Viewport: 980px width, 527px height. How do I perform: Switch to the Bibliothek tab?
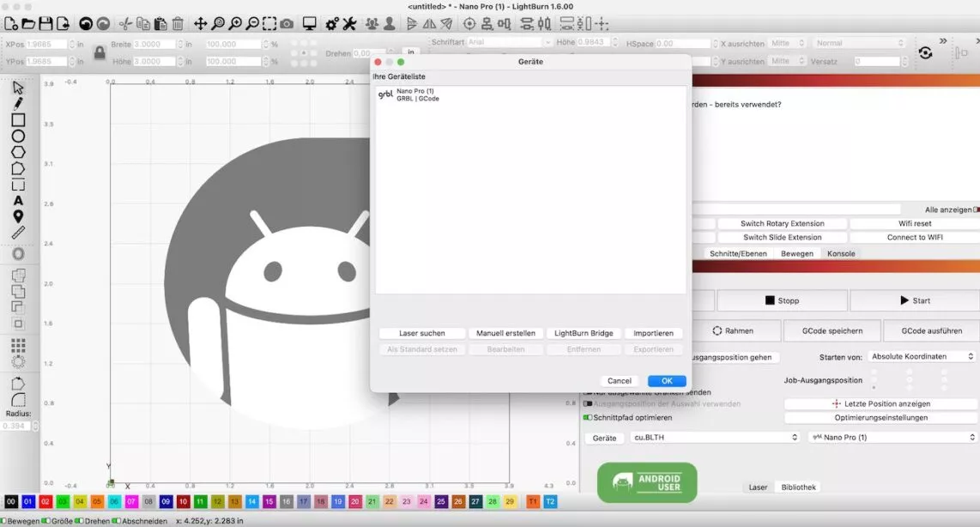(x=799, y=487)
